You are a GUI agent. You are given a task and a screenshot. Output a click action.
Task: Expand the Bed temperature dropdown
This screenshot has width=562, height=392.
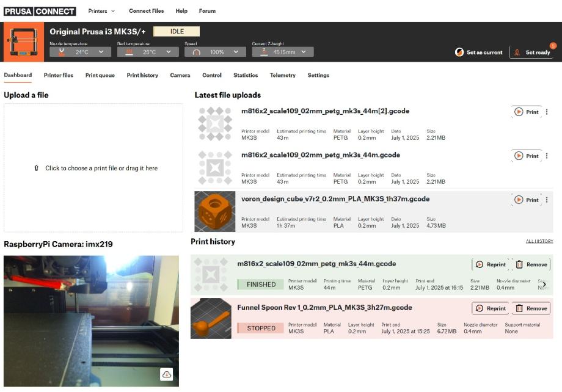click(x=148, y=52)
